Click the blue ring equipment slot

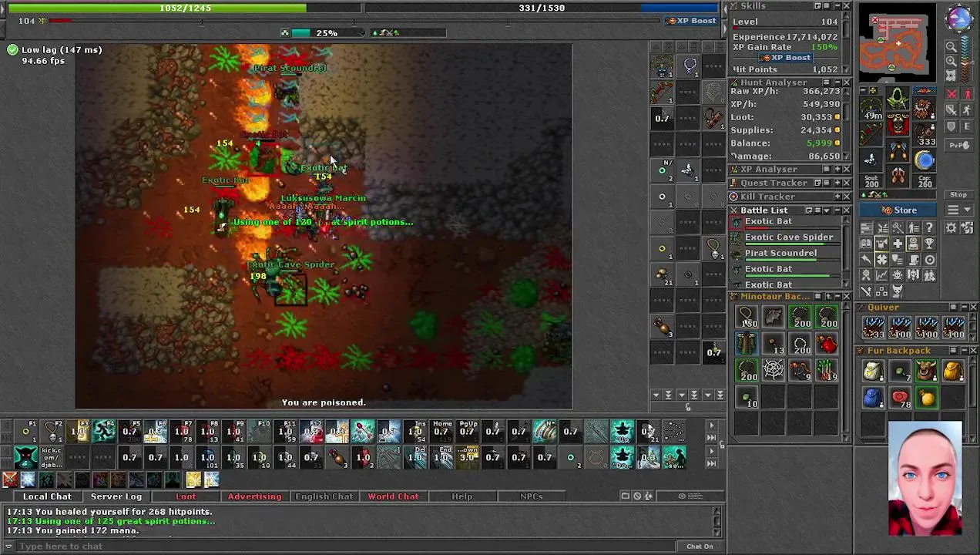click(925, 160)
